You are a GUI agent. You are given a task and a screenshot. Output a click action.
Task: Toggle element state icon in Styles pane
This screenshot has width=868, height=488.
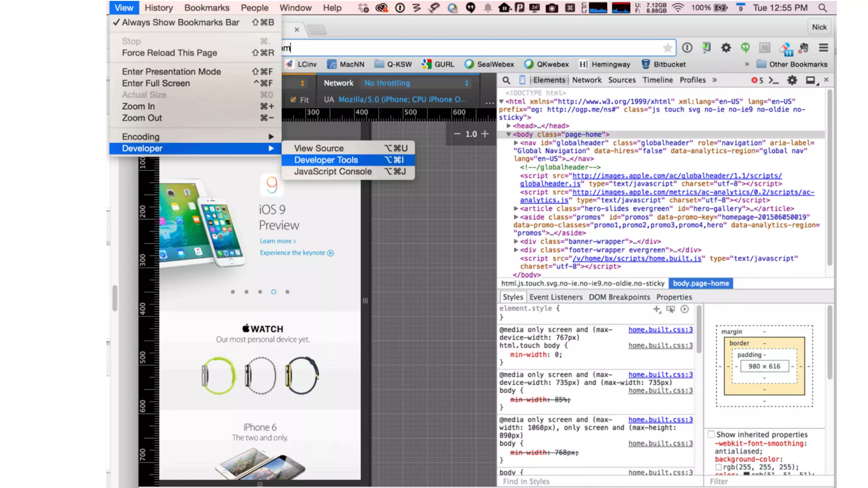coord(670,309)
